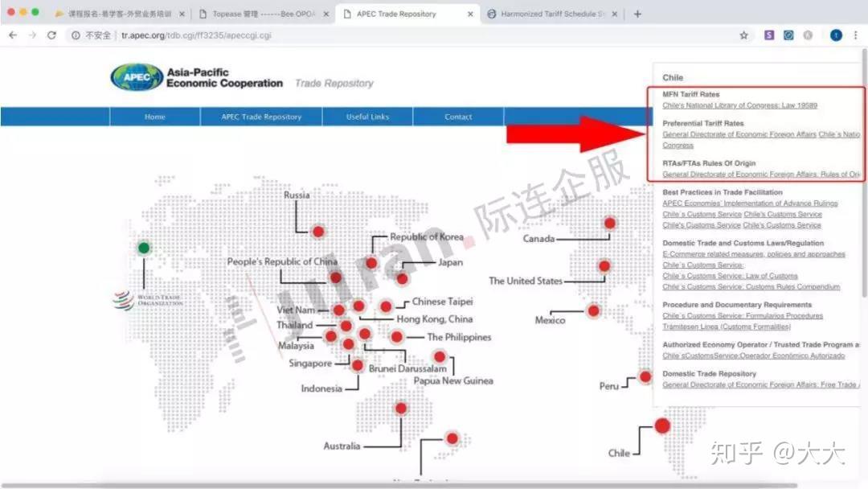Viewport: 868px width, 489px height.
Task: Close the Topease tab
Action: click(326, 14)
